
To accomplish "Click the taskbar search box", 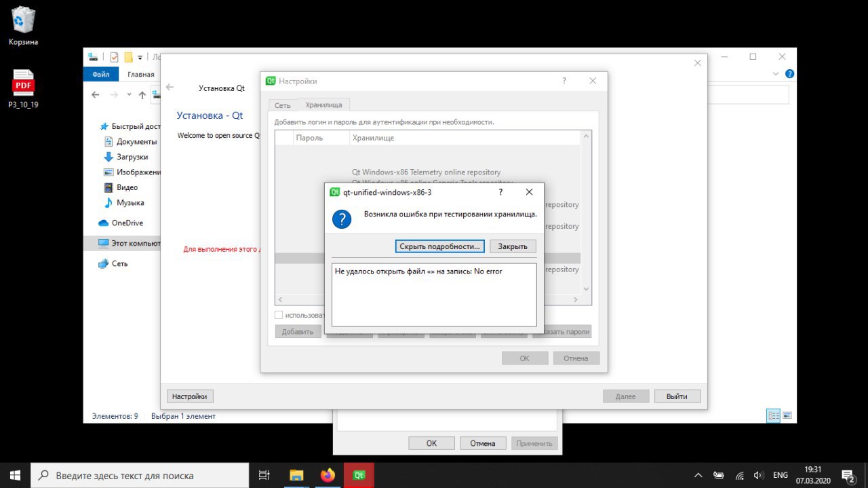I will tap(140, 475).
